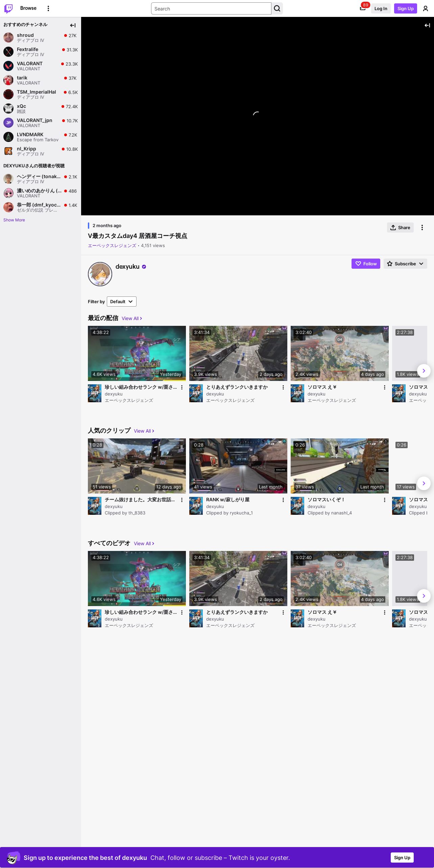Open options for とりあえずランクいきますか in all videos
This screenshot has width=434, height=868.
click(283, 612)
